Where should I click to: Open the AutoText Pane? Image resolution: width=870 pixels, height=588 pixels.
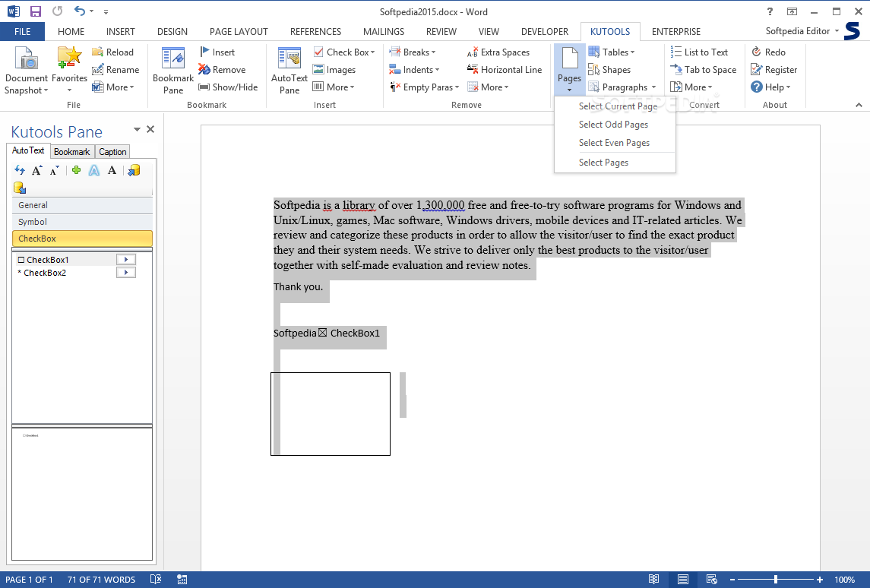pos(289,71)
